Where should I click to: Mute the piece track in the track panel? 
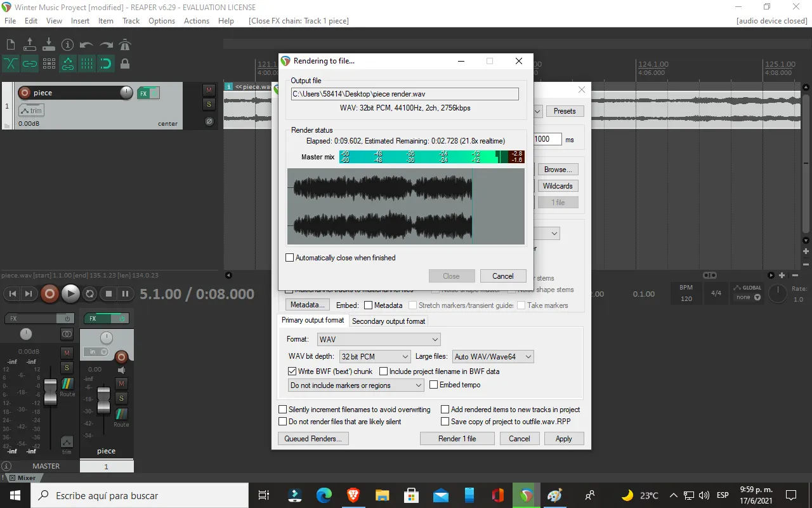tap(209, 90)
